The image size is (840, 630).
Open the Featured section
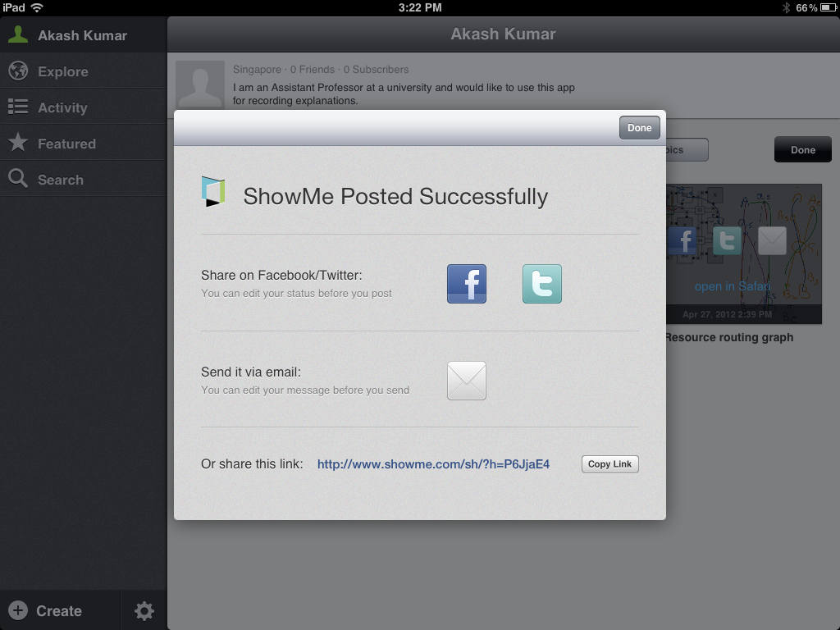(83, 143)
